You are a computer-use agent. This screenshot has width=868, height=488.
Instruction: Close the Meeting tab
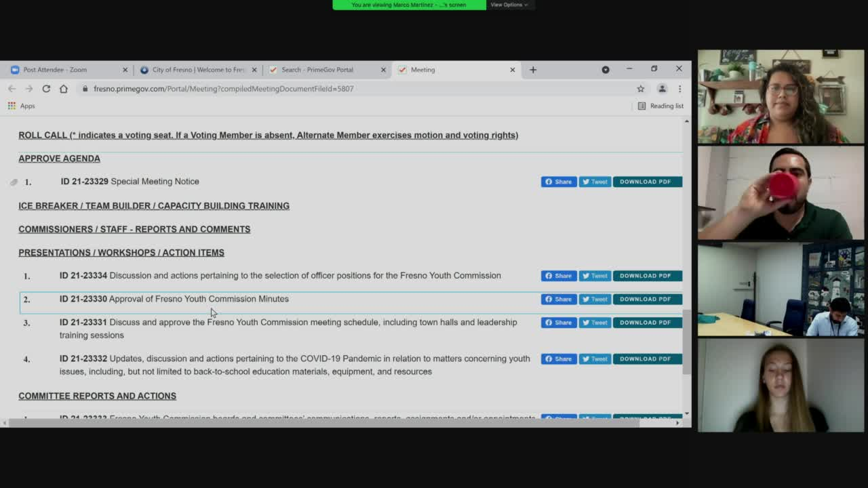tap(513, 70)
